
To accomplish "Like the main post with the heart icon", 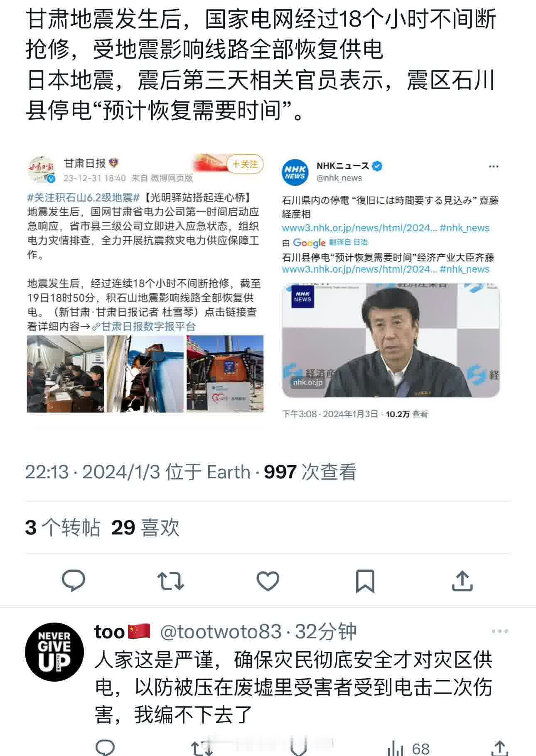I will (x=268, y=581).
